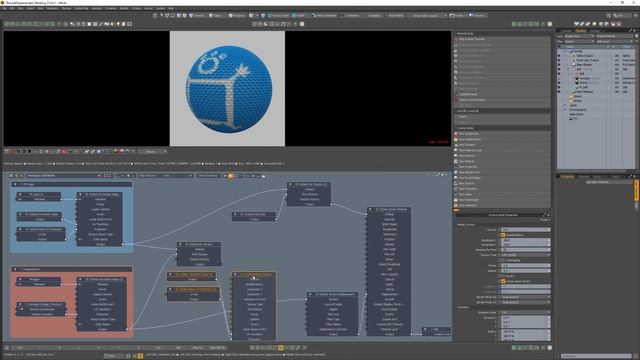The image size is (640, 360).
Task: Click Add Channels button in schematic toolbar
Action: [x=165, y=176]
